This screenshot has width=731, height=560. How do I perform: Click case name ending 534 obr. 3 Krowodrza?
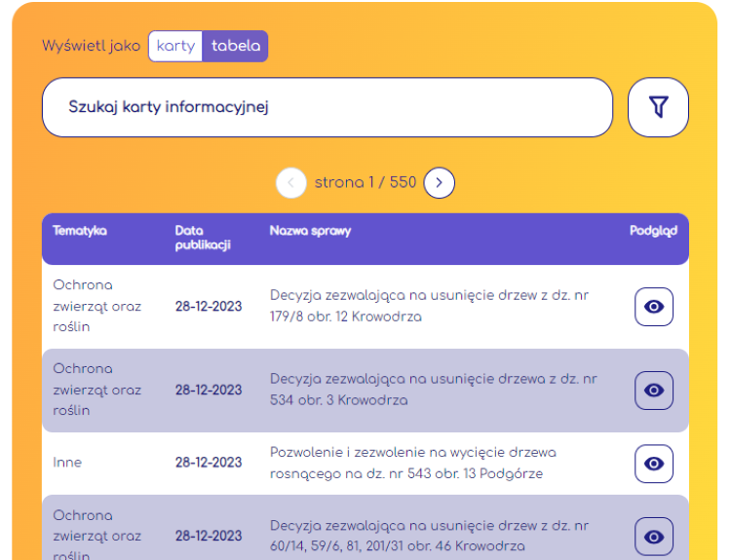coord(433,390)
